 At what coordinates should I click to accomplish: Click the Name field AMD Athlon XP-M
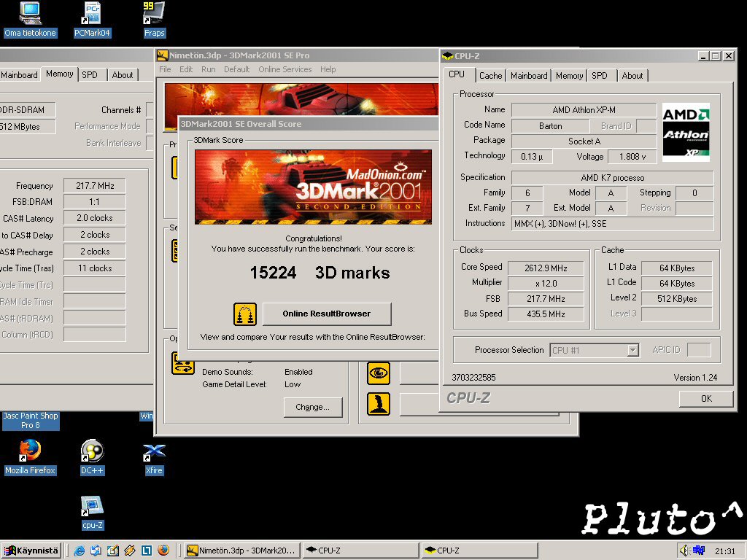[584, 110]
